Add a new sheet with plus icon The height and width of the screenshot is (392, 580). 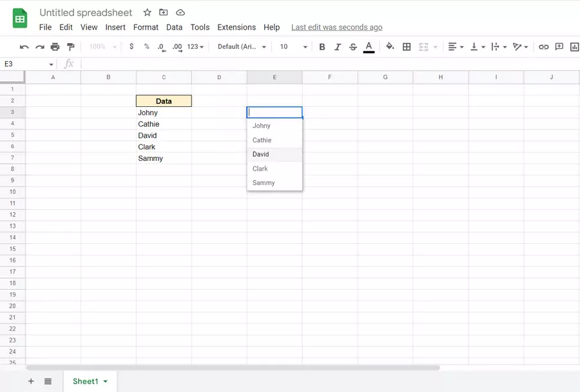tap(31, 381)
